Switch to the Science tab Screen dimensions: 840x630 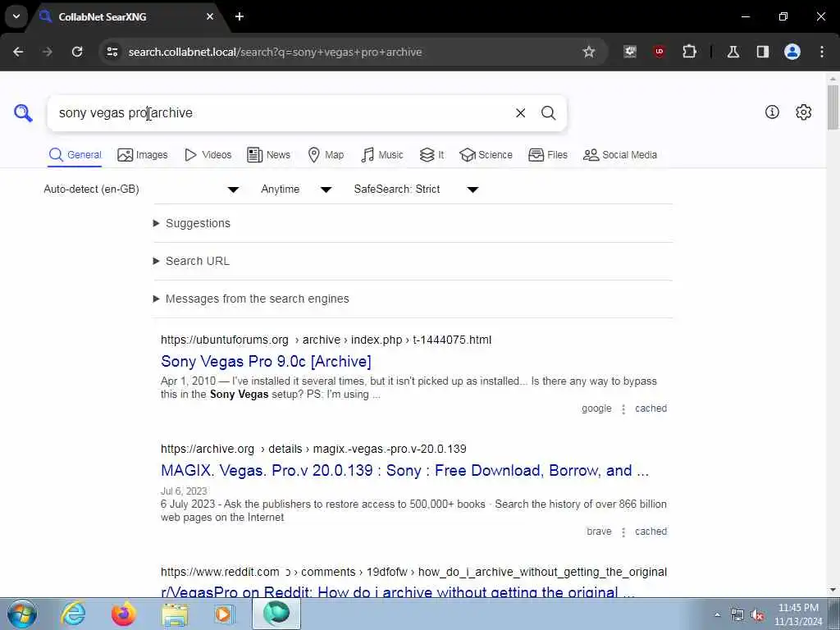[486, 155]
